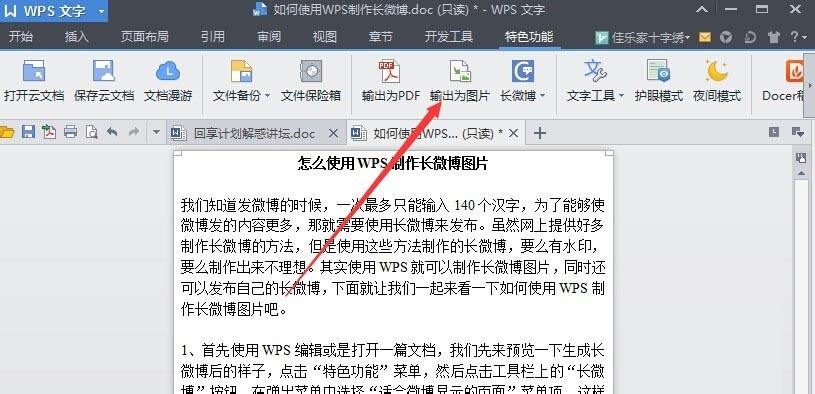This screenshot has height=394, width=815.
Task: Toggle 夜间模式 night mode
Action: [717, 80]
